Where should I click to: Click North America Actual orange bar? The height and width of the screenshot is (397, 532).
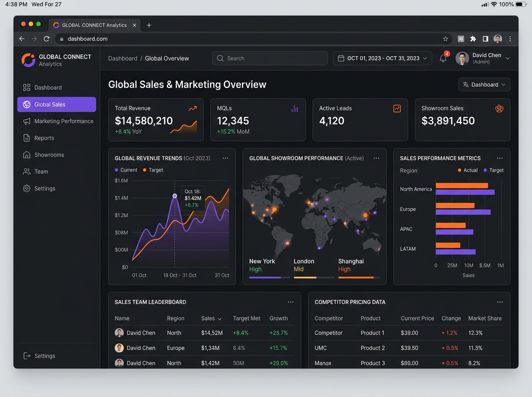click(x=462, y=186)
